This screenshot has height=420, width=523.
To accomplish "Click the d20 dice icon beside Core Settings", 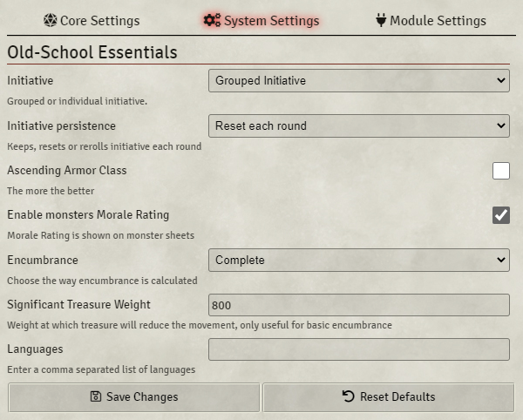I will pyautogui.click(x=50, y=20).
